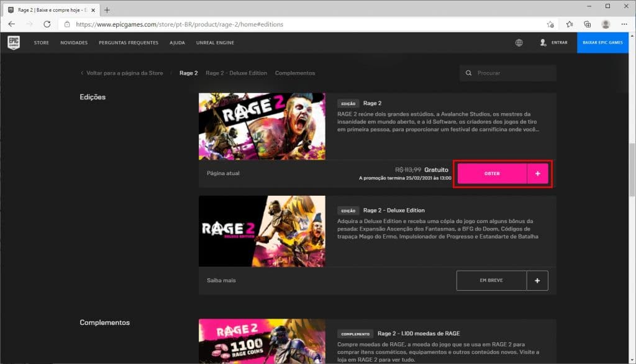Open the 1100 Rage Coins thumbnail
The width and height of the screenshot is (636, 364).
[x=262, y=341]
